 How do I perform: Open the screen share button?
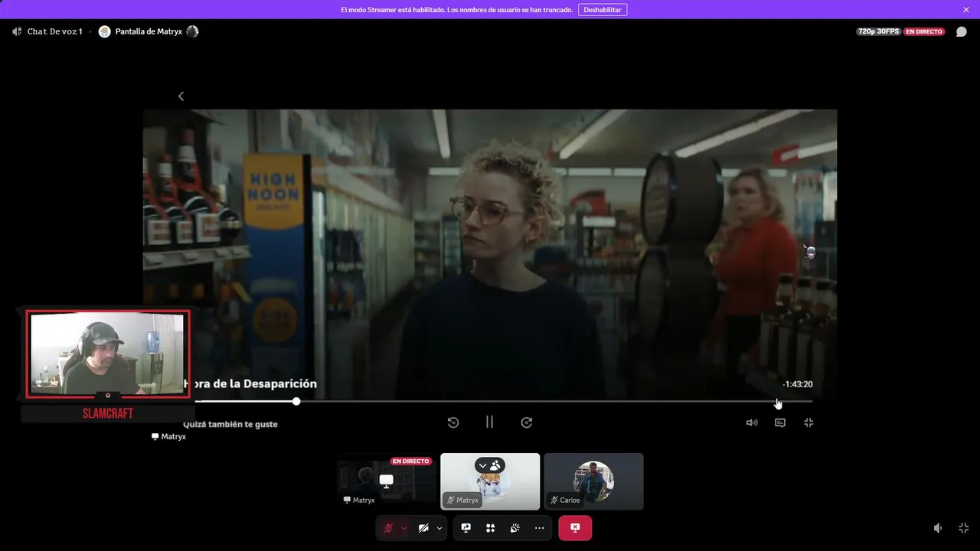466,528
